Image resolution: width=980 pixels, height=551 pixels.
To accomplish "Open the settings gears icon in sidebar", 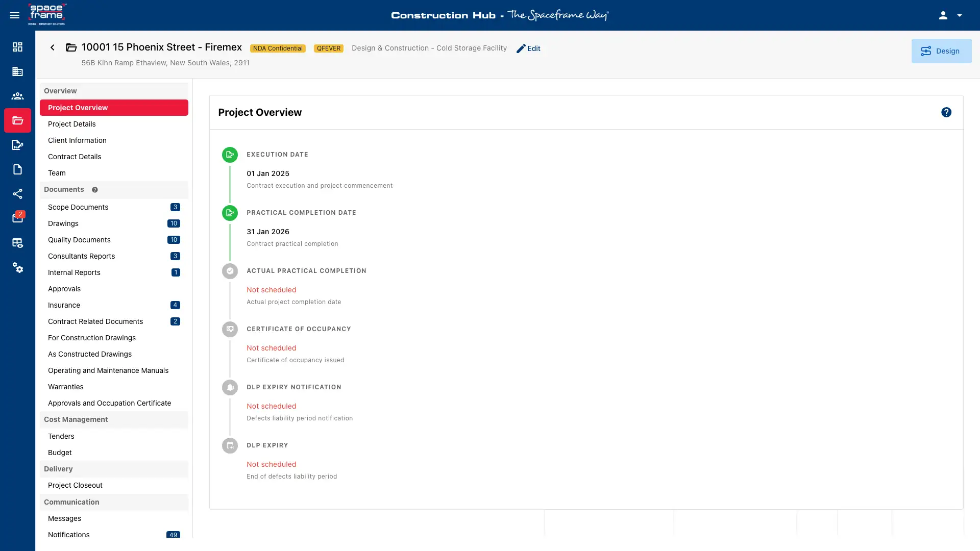I will (x=17, y=267).
